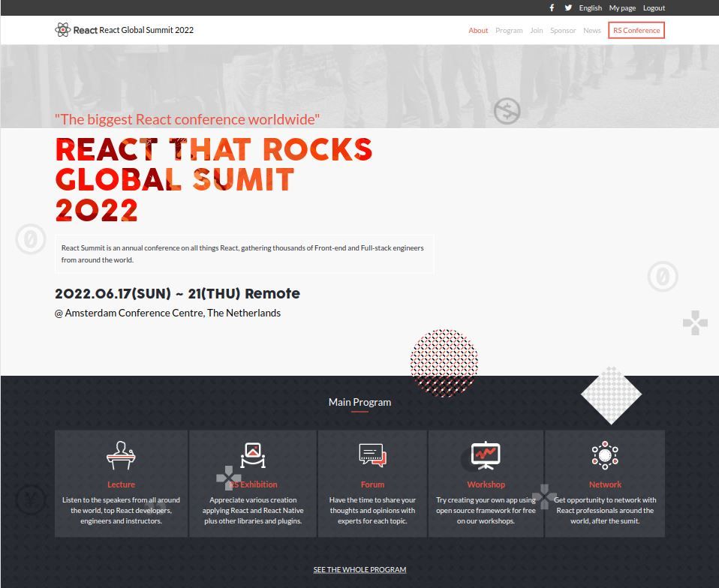Viewport: 719px width, 588px height.
Task: Click Forum description about sharing thoughts
Action: tap(372, 510)
